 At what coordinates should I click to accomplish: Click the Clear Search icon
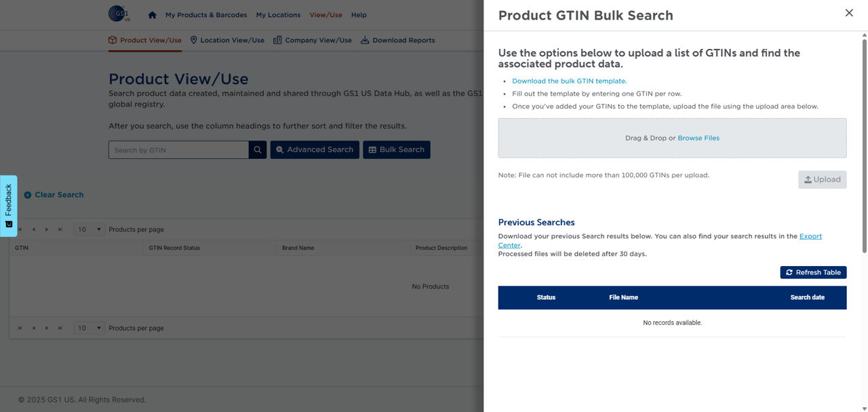click(x=28, y=195)
